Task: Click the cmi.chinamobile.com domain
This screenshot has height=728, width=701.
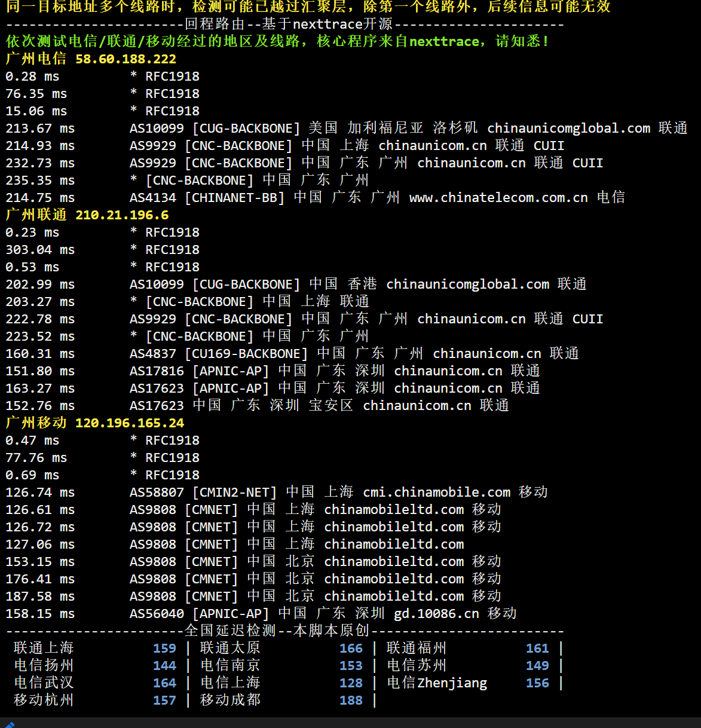Action: click(436, 493)
